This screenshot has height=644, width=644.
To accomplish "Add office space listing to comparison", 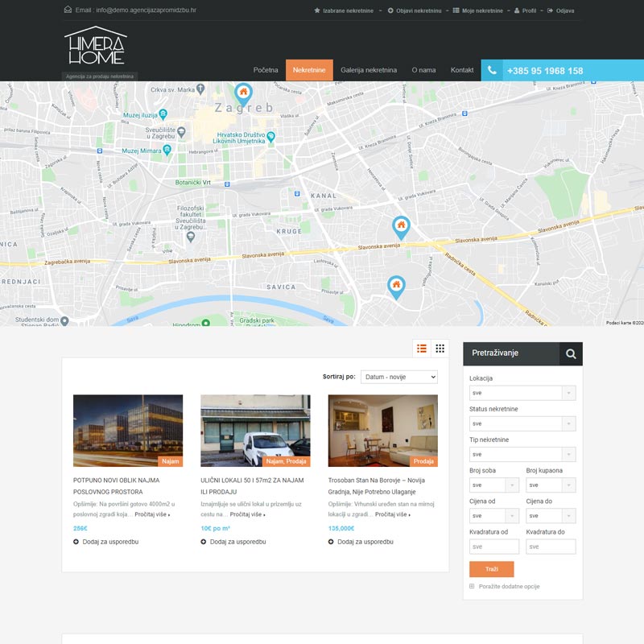I will 105,542.
